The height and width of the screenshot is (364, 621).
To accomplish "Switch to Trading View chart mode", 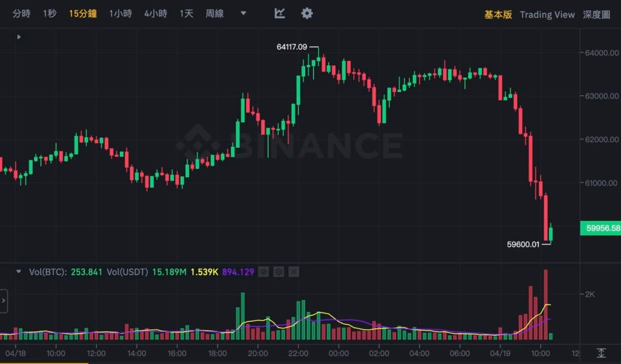I will 548,15.
